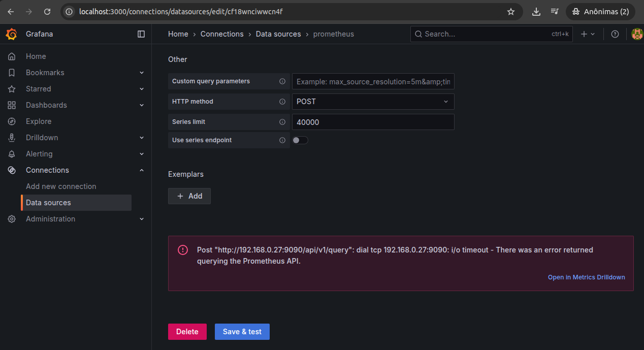This screenshot has height=350, width=644.
Task: Expand the Dashboards menu section
Action: click(142, 105)
